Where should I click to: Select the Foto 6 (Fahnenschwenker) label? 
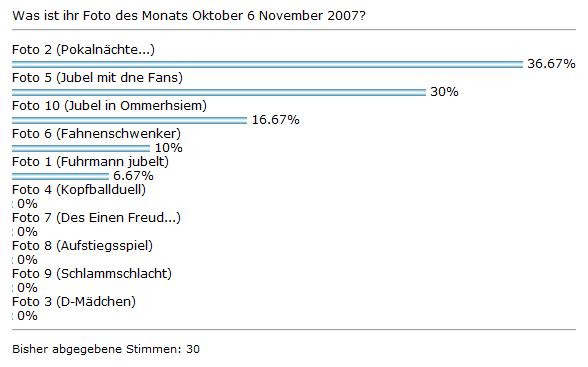[x=96, y=134]
